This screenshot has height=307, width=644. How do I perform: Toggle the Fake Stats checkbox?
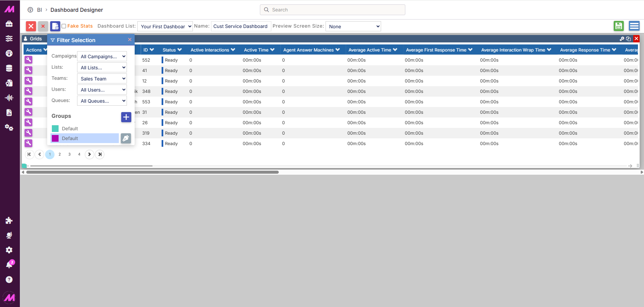(64, 26)
